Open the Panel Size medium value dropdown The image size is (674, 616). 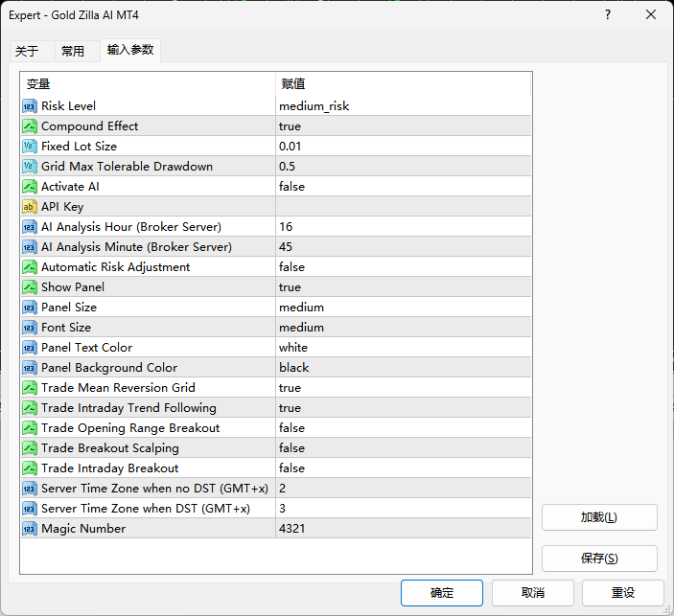coord(301,308)
